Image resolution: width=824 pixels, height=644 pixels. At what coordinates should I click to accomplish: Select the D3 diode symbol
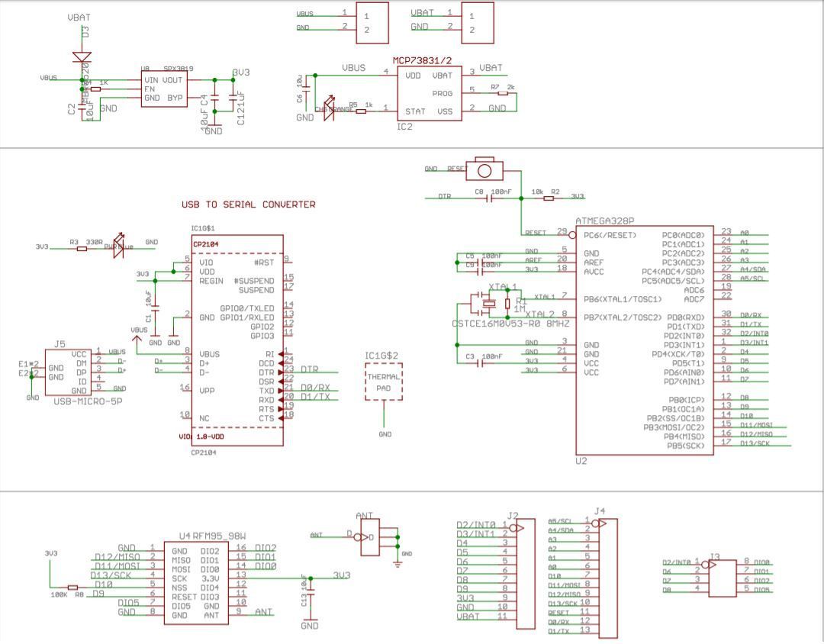coord(82,57)
